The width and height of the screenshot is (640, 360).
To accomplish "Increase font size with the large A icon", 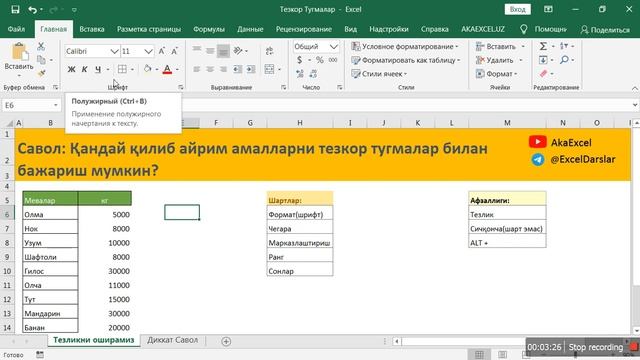I will tap(162, 51).
